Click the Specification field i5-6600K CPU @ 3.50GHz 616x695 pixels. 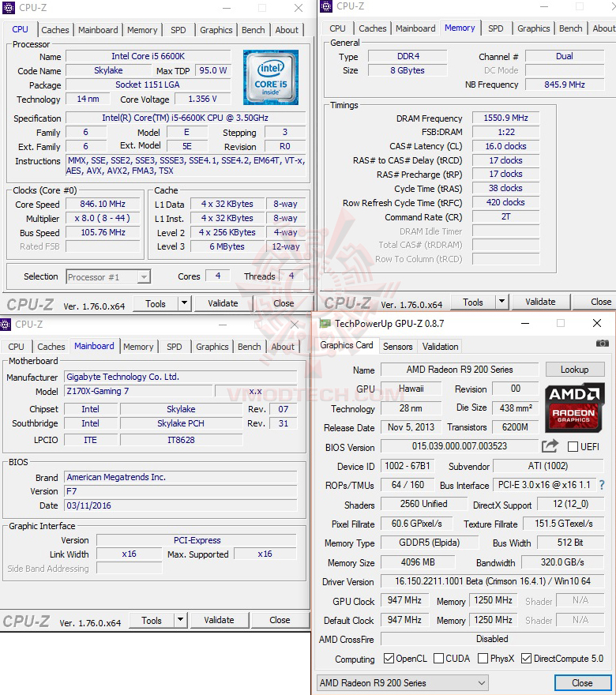[186, 118]
